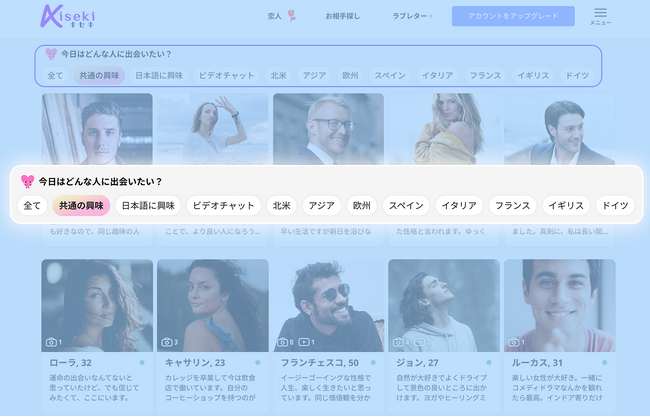Click the camera icon on キャサリン's photo
Image resolution: width=650 pixels, height=417 pixels.
(x=166, y=341)
